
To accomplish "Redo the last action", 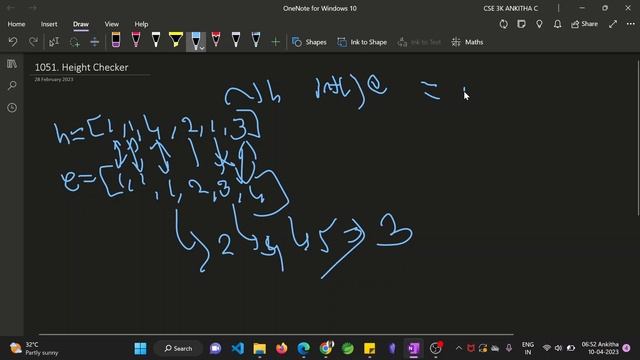I will coord(33,42).
